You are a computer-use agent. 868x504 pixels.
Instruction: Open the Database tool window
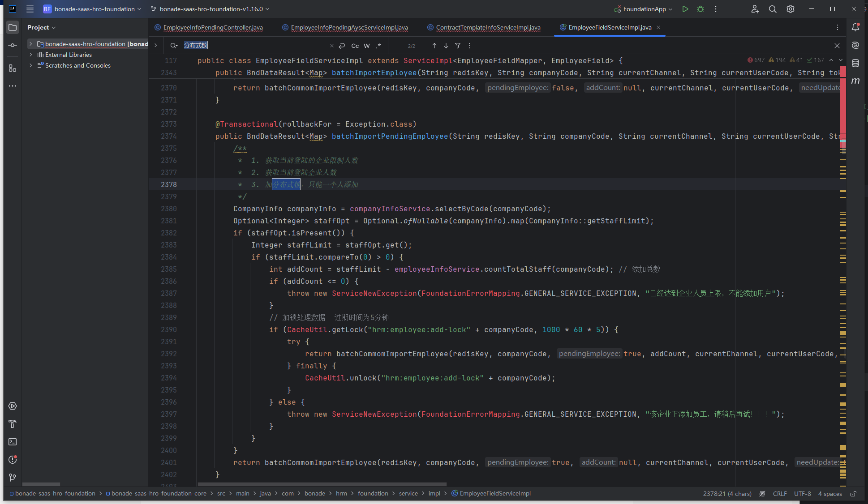point(855,63)
